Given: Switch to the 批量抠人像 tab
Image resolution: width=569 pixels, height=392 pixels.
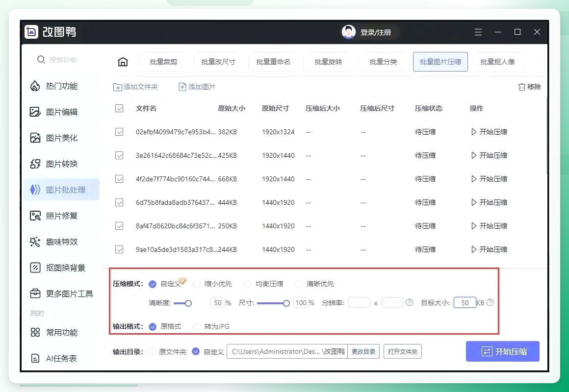Looking at the screenshot, I should pyautogui.click(x=497, y=62).
